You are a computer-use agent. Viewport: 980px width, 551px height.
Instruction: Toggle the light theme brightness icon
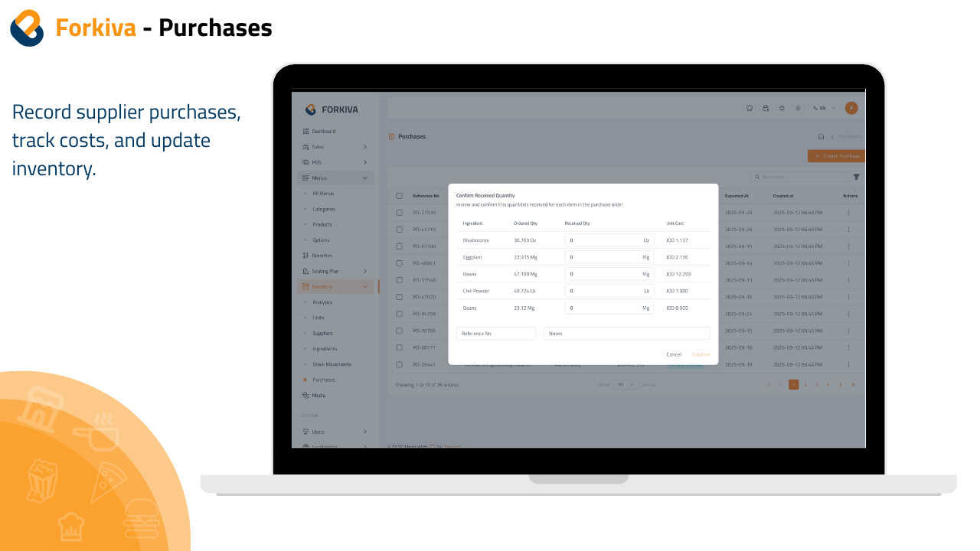[x=798, y=108]
